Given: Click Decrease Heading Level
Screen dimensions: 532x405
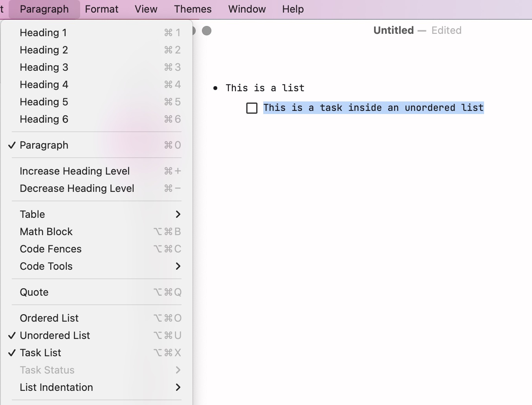Looking at the screenshot, I should click(77, 188).
